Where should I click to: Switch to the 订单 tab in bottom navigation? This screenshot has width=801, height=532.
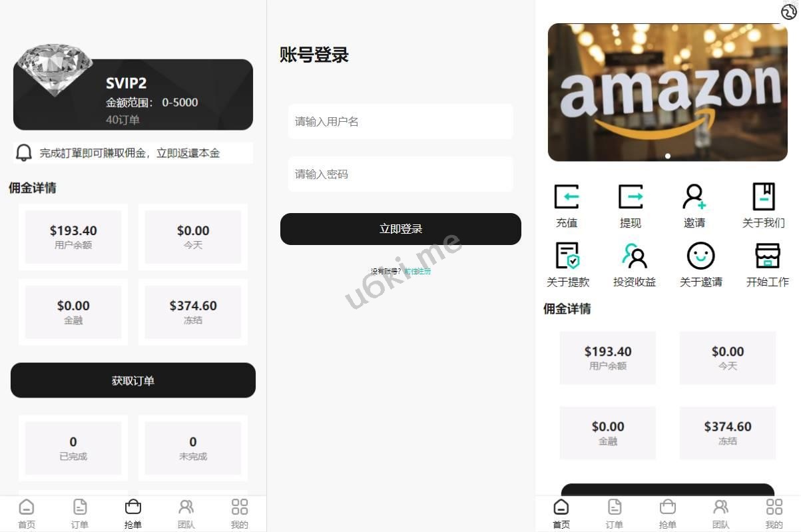coord(79,511)
